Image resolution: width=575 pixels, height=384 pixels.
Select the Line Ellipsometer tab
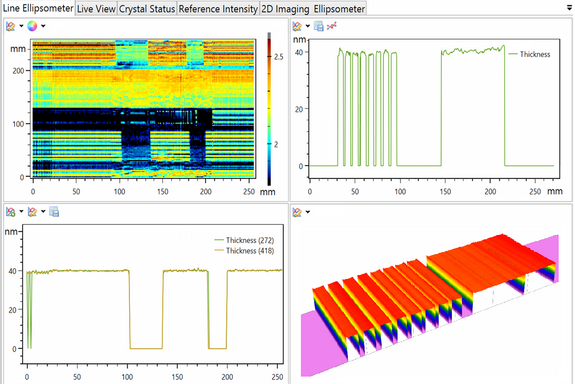[38, 8]
